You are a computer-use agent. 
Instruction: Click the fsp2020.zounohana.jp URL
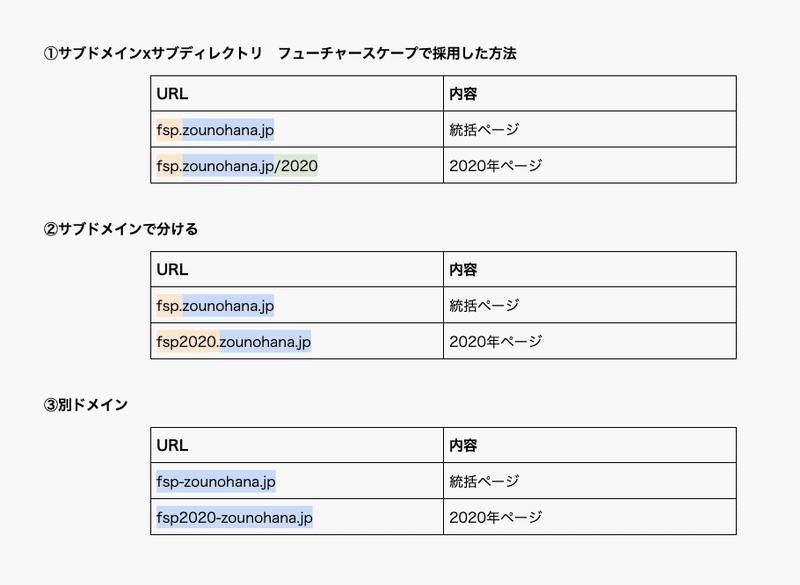coord(234,341)
